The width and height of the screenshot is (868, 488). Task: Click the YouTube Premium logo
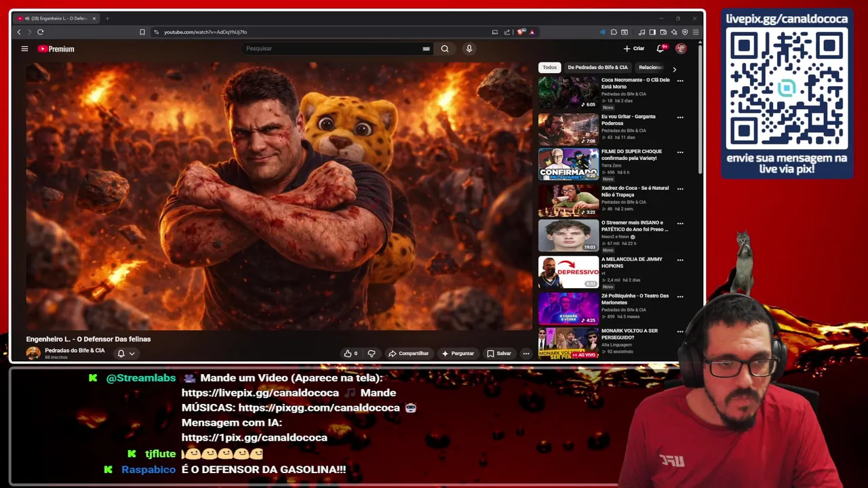tap(56, 49)
